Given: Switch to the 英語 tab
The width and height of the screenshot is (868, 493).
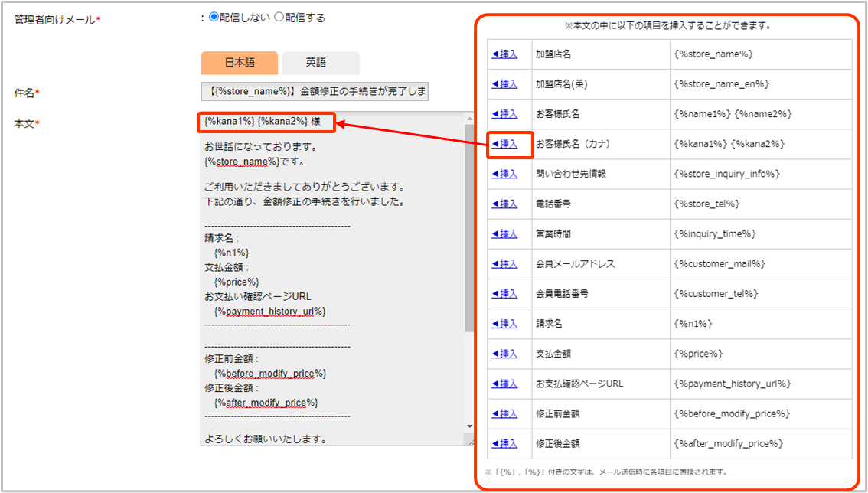Looking at the screenshot, I should tap(320, 63).
